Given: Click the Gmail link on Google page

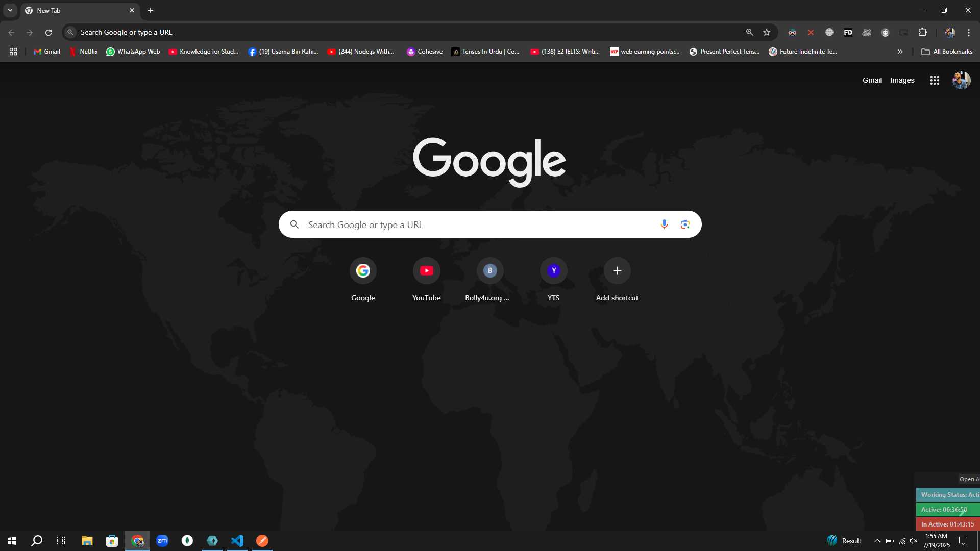Looking at the screenshot, I should pos(872,80).
